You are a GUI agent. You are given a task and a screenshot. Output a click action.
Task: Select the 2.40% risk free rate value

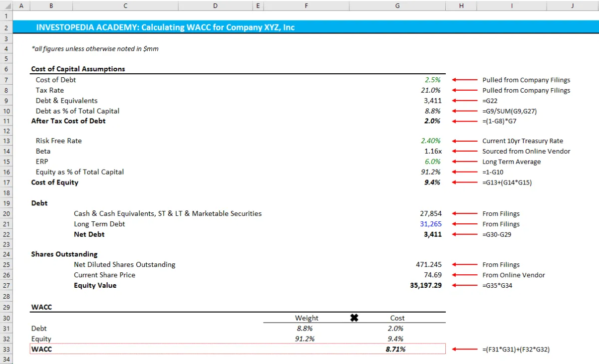[x=431, y=141]
